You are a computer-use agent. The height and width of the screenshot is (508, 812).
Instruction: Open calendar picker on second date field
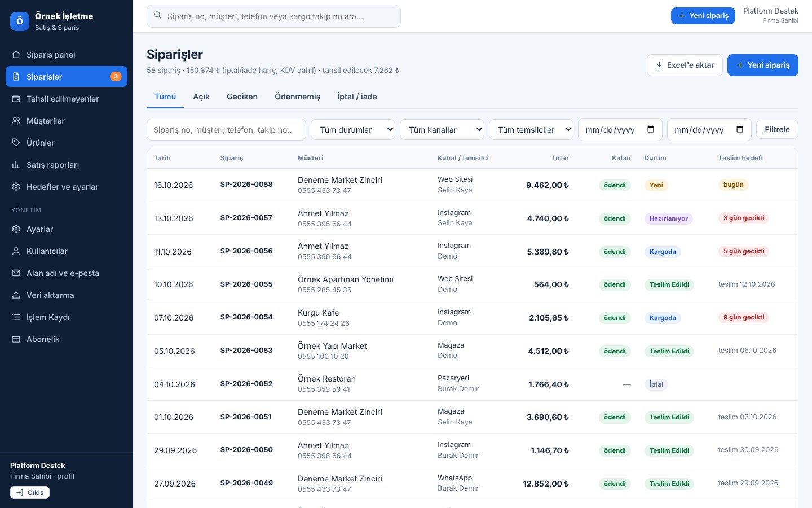click(x=740, y=129)
